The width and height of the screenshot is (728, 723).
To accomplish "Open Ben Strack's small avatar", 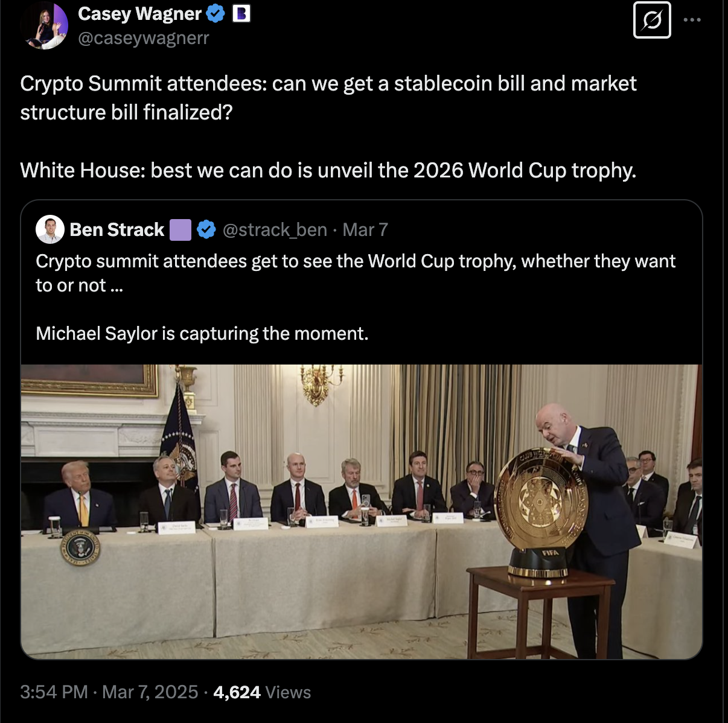I will click(50, 229).
